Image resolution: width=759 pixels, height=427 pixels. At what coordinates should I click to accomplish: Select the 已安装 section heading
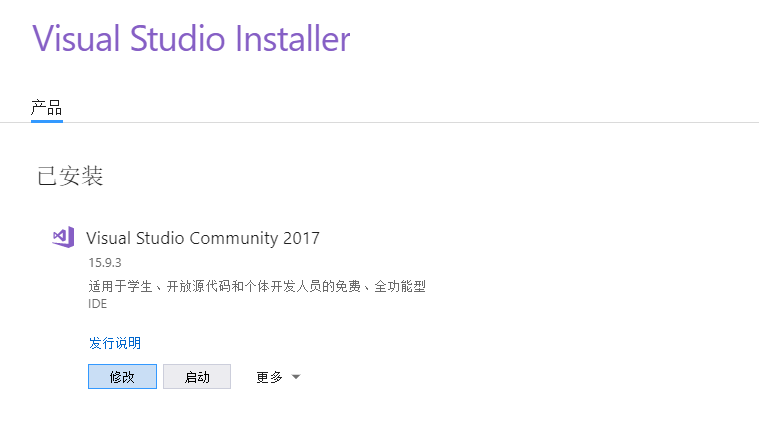click(70, 176)
